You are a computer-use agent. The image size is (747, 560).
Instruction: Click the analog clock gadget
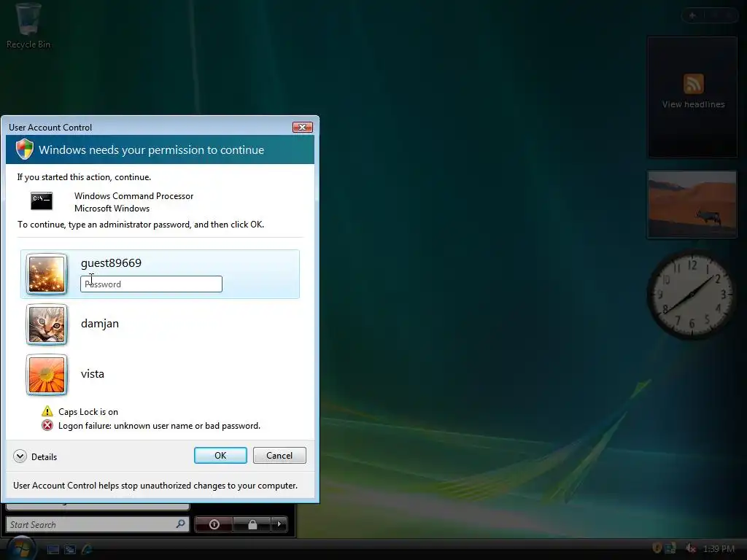click(692, 295)
